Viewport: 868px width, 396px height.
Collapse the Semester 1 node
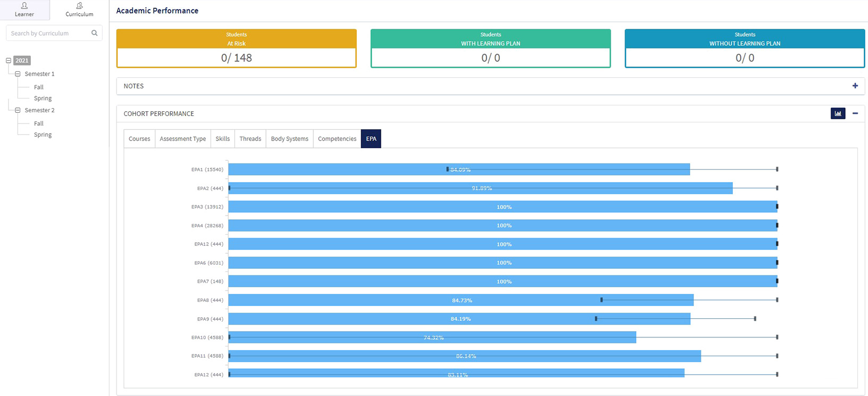[x=18, y=74]
